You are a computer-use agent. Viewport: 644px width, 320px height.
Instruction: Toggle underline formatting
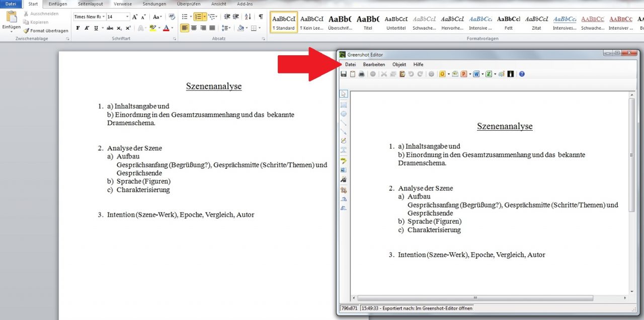[96, 28]
